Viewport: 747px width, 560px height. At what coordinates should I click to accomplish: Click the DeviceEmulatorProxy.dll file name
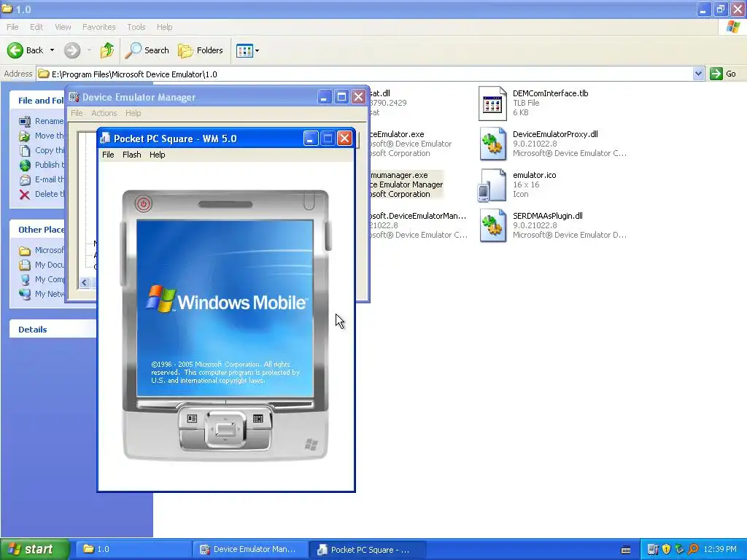[x=555, y=134]
